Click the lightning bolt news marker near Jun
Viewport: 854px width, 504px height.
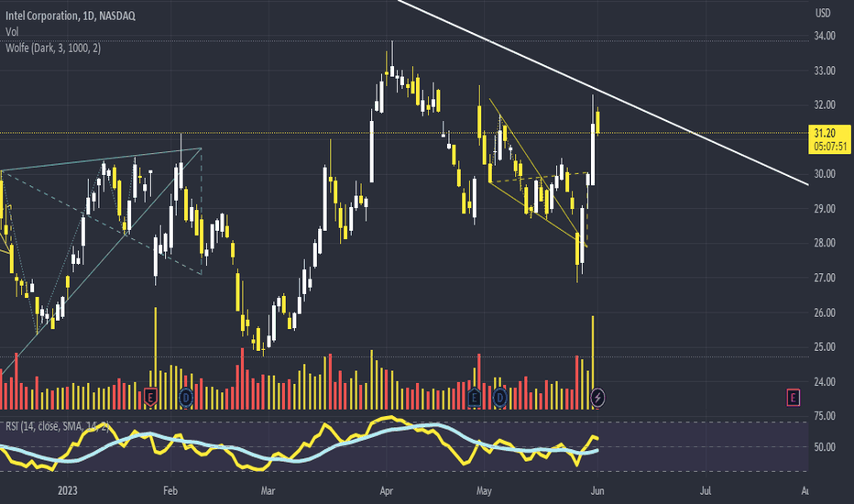597,398
